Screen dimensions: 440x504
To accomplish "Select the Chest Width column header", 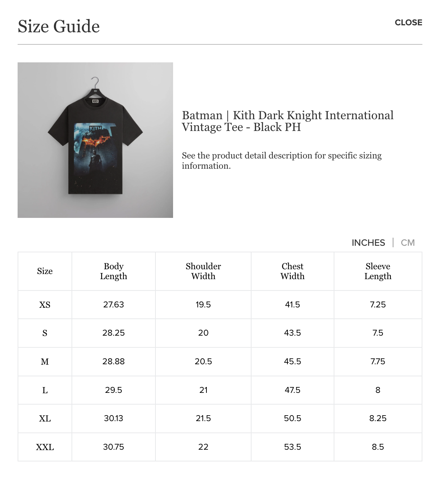I will click(293, 271).
